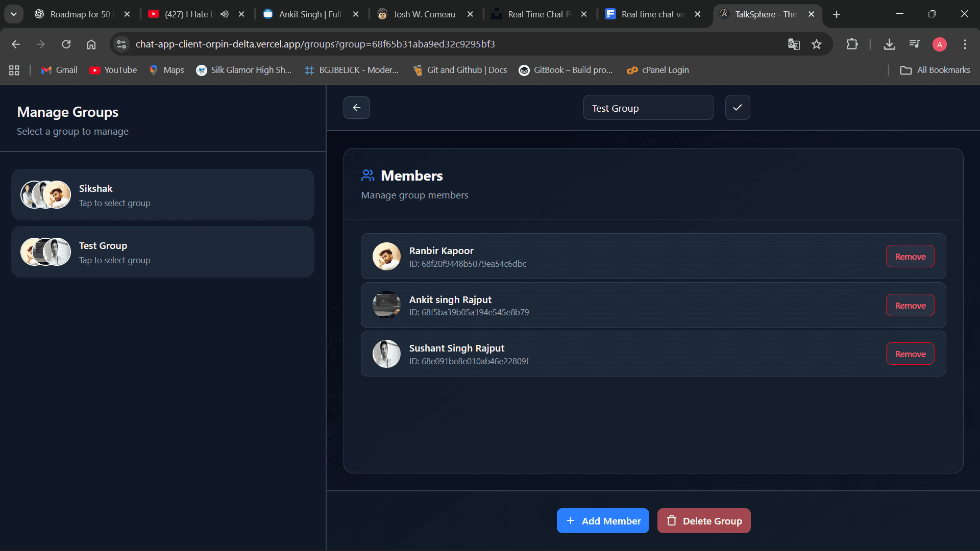Switch to Josh W. Comeau tab

tap(424, 14)
